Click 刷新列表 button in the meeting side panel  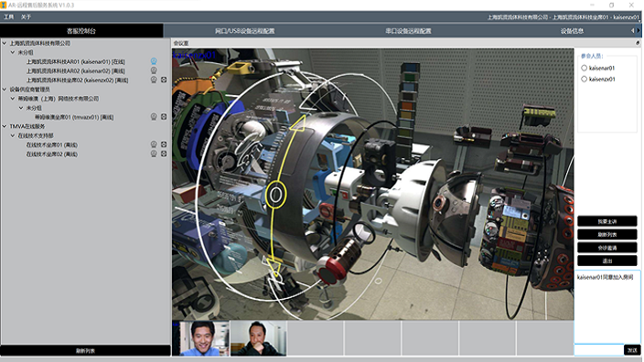click(607, 234)
